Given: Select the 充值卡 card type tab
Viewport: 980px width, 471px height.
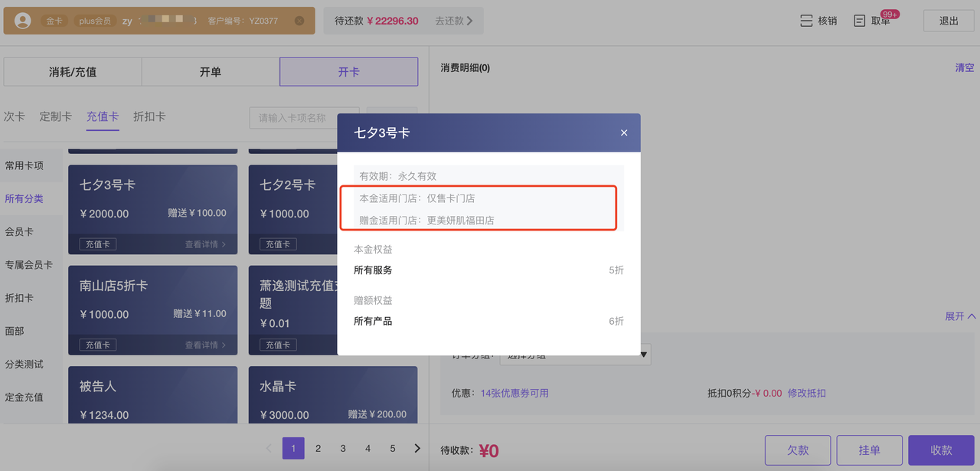Looking at the screenshot, I should 103,116.
